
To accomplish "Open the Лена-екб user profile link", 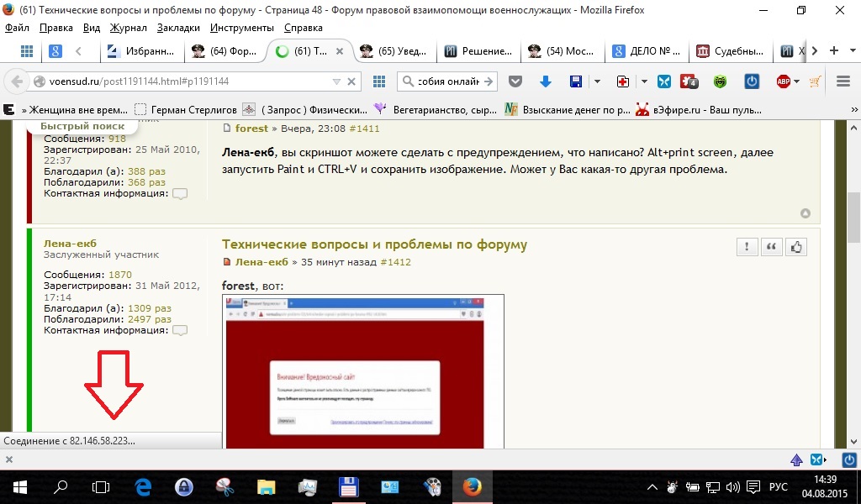I will tap(69, 244).
